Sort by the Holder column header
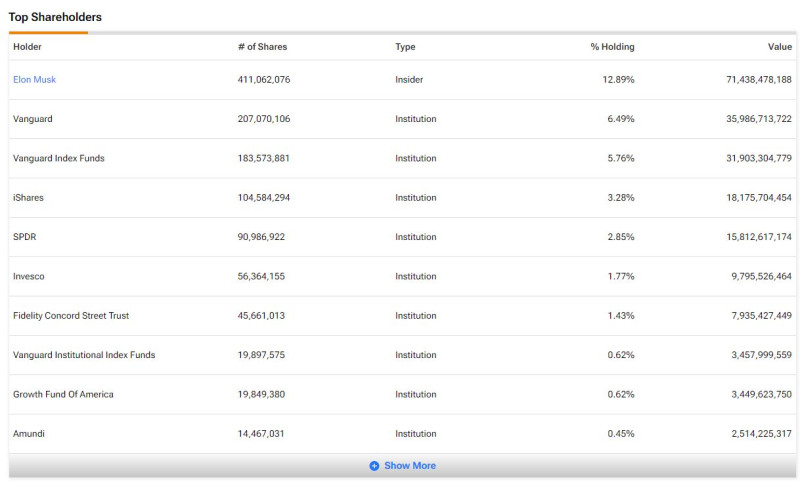Image resolution: width=800 pixels, height=482 pixels. (28, 47)
